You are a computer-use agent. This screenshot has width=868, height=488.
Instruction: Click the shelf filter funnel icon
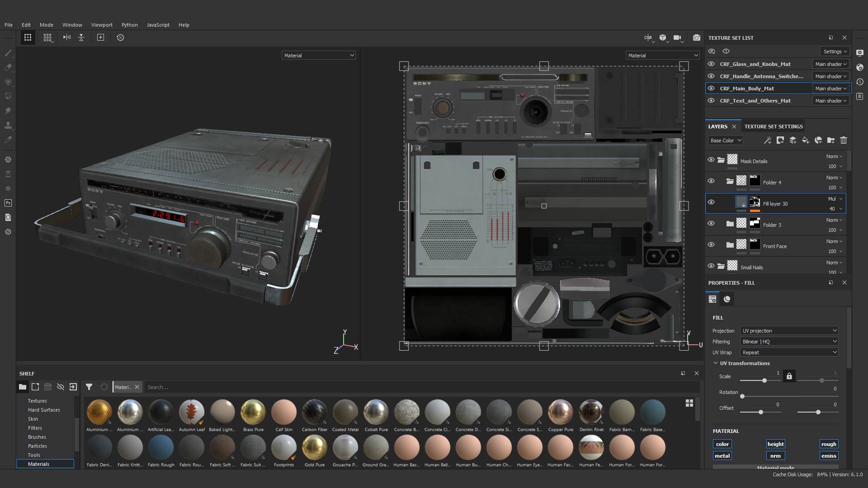click(x=89, y=387)
